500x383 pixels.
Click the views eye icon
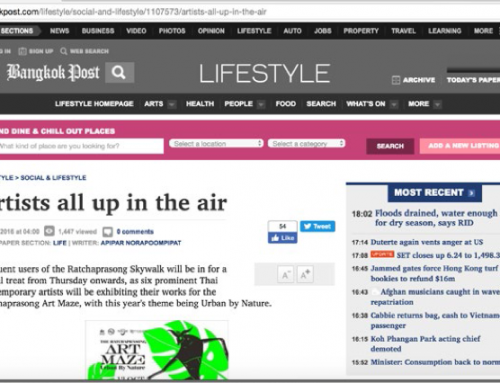pyautogui.click(x=50, y=231)
